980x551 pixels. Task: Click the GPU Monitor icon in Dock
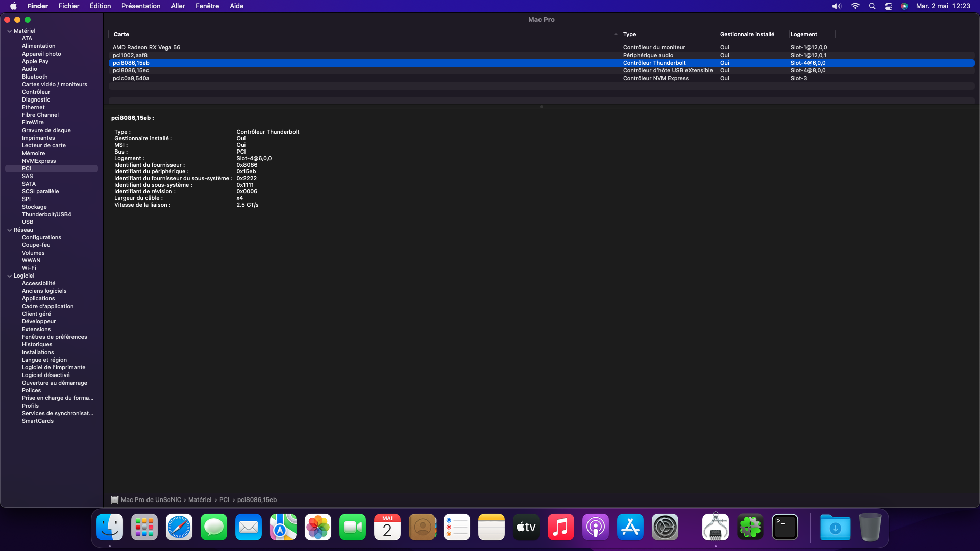(x=715, y=527)
